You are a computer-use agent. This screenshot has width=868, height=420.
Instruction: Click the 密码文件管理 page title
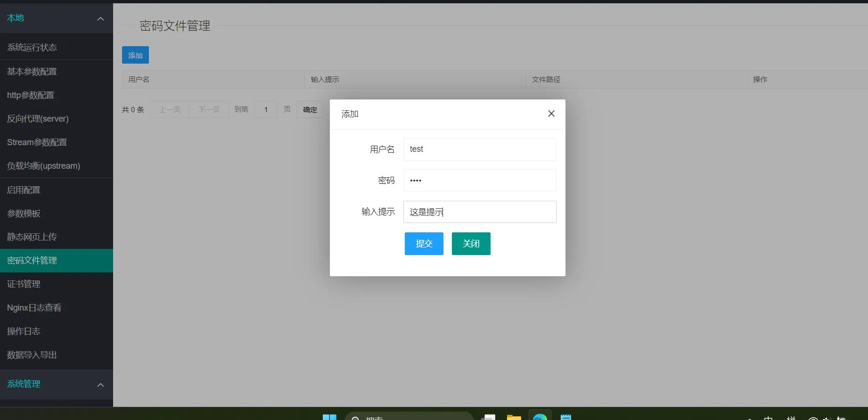tap(175, 26)
